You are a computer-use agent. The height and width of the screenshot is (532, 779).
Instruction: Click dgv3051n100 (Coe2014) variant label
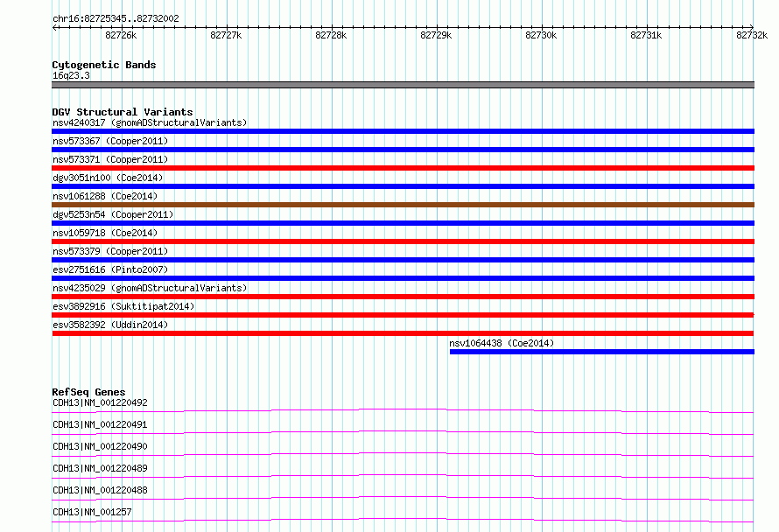pyautogui.click(x=108, y=178)
